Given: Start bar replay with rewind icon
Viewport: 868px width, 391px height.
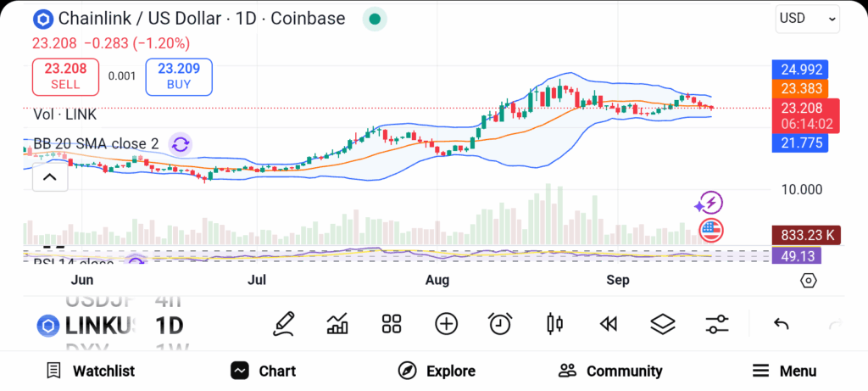Looking at the screenshot, I should tap(608, 323).
